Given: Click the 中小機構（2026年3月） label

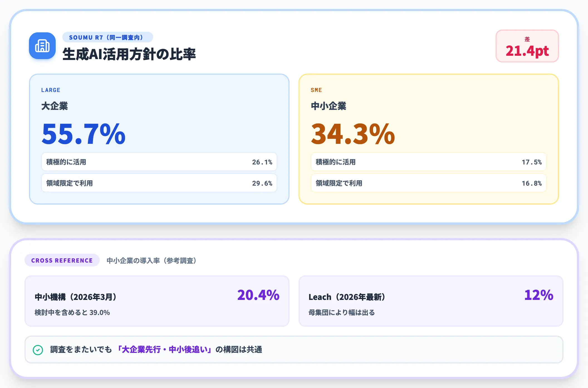Looking at the screenshot, I should tap(75, 297).
